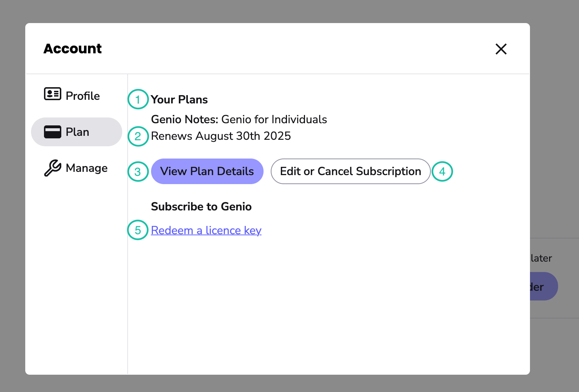Image resolution: width=579 pixels, height=392 pixels.
Task: Click the Your Plans heading
Action: pyautogui.click(x=179, y=99)
